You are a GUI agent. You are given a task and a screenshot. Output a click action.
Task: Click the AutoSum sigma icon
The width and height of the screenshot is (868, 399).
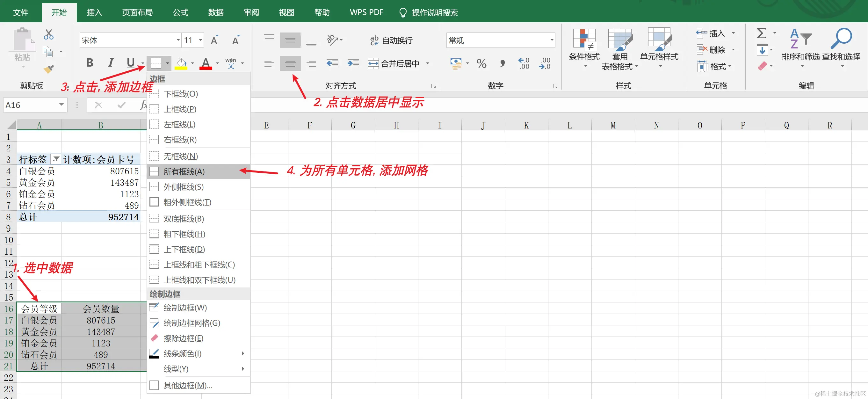(x=761, y=33)
